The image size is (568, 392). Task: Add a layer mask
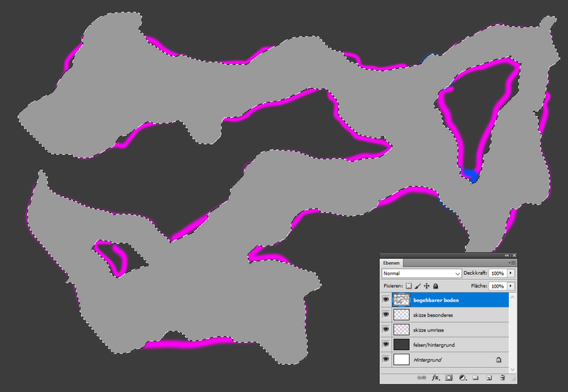click(x=449, y=378)
